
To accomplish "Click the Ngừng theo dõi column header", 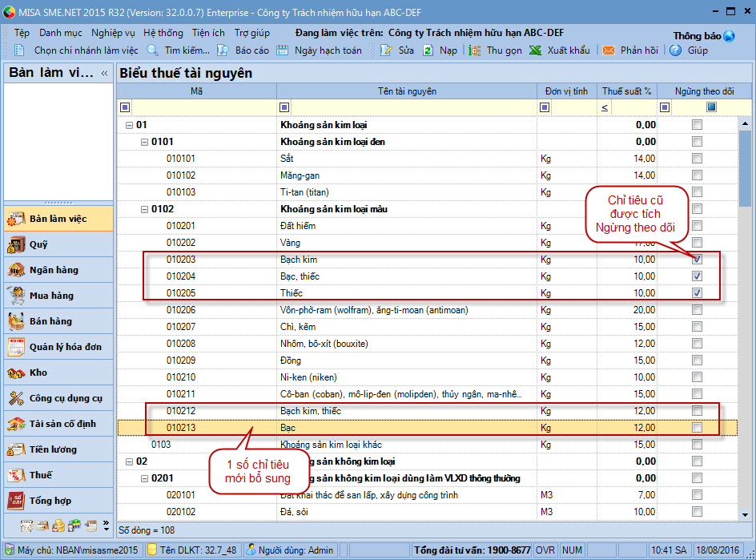I will pyautogui.click(x=705, y=91).
